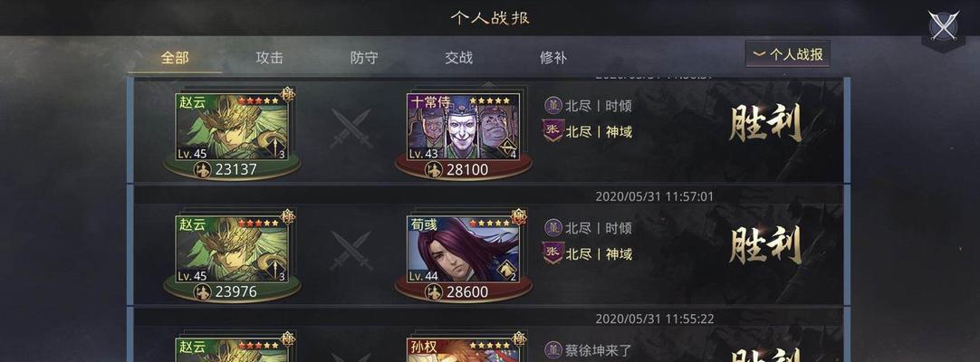Open the 荀彧 hero portrait
The width and height of the screenshot is (980, 362).
[x=463, y=249]
